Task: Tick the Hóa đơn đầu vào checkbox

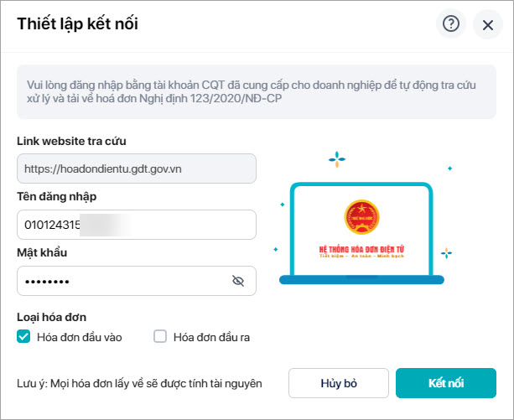Action: [23, 337]
